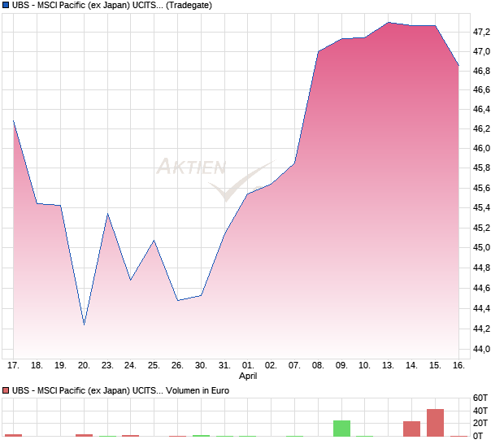Click the '20T' volume axis label

[x=480, y=423]
